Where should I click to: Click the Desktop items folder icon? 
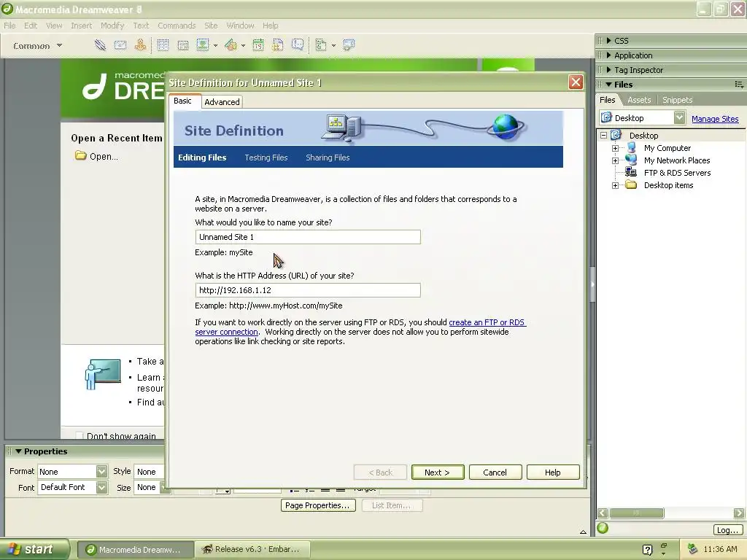(x=631, y=184)
